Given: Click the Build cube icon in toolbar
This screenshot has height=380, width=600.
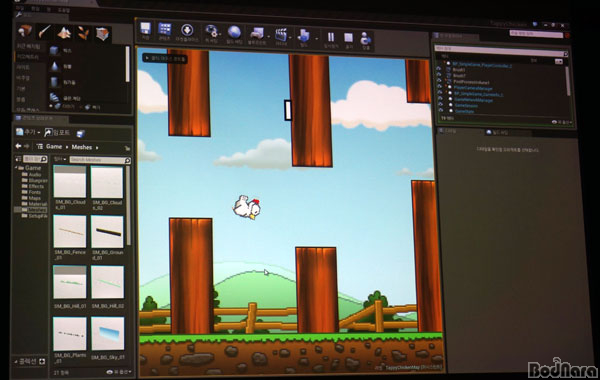Looking at the screenshot, I should [x=303, y=36].
